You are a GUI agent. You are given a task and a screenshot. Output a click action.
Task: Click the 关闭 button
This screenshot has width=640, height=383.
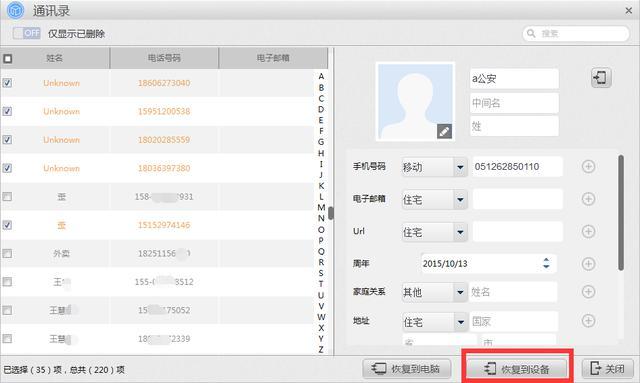click(x=607, y=369)
